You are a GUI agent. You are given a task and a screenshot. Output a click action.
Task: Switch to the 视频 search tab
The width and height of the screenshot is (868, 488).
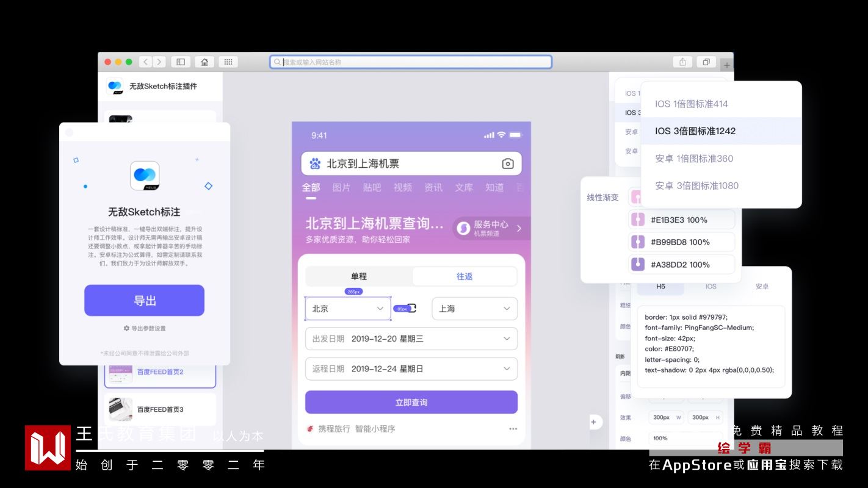403,187
